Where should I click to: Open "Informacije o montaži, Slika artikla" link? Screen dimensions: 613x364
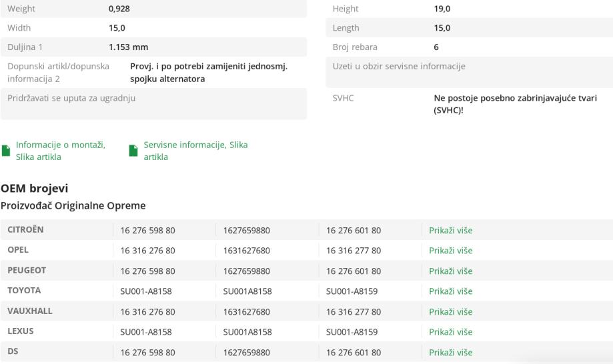[x=60, y=151]
